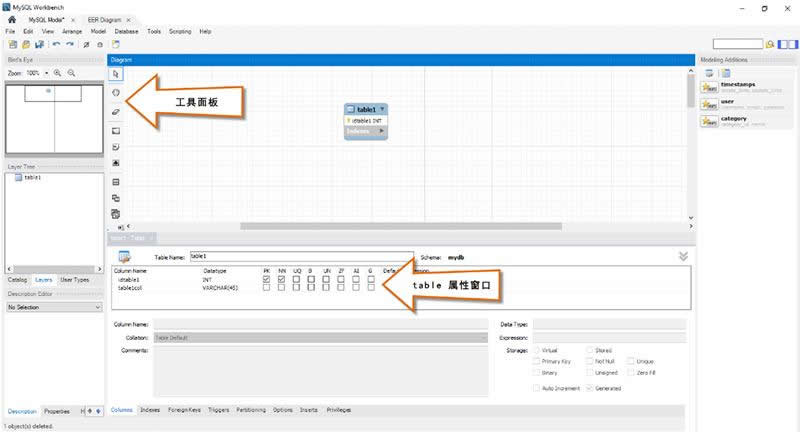Click the undo arrow in toolbar
This screenshot has width=800, height=432.
pyautogui.click(x=56, y=44)
